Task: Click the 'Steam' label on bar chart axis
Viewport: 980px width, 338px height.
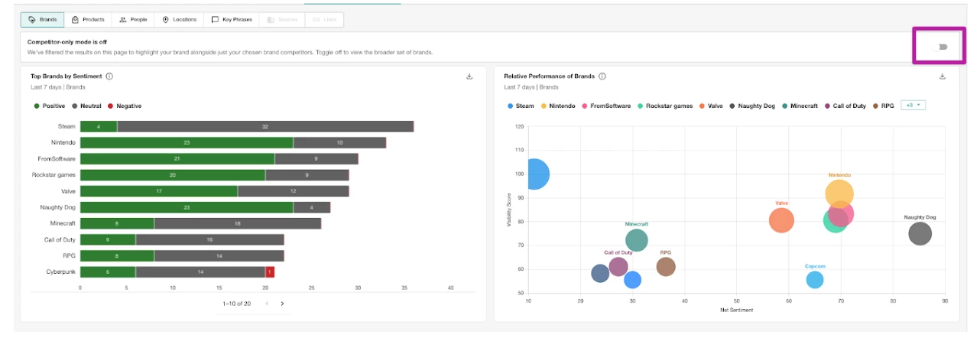Action: pos(67,126)
